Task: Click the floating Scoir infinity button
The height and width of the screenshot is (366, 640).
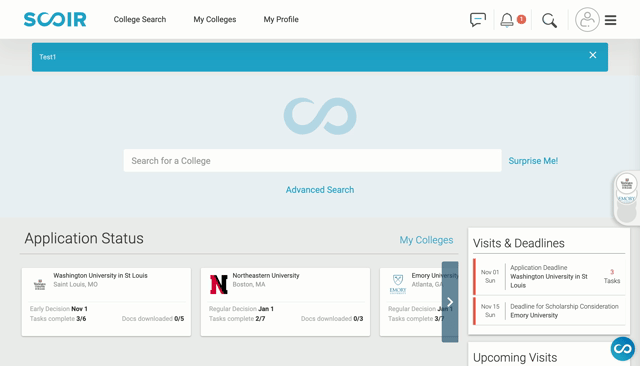Action: (622, 349)
